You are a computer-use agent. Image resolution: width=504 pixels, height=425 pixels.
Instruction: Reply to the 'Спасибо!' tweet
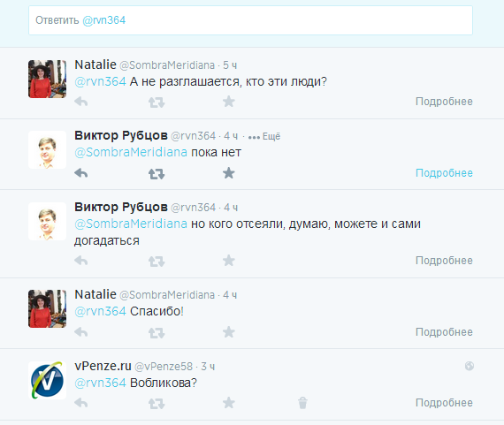point(81,332)
